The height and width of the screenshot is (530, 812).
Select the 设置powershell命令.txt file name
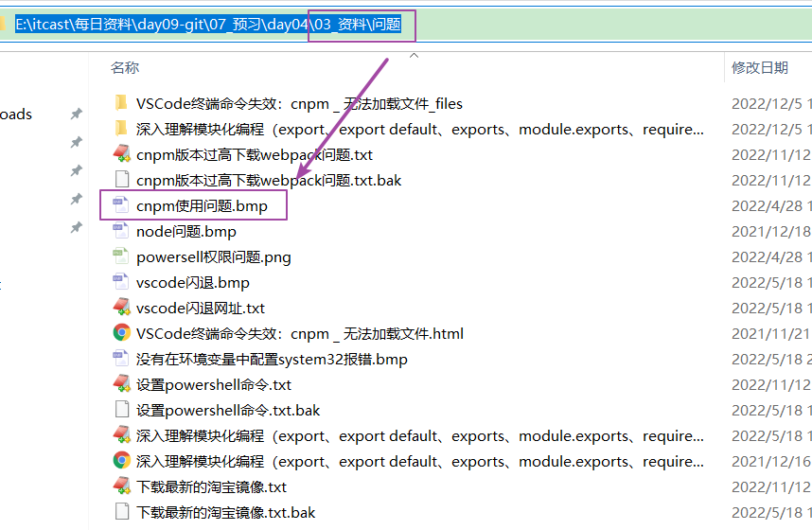(214, 384)
